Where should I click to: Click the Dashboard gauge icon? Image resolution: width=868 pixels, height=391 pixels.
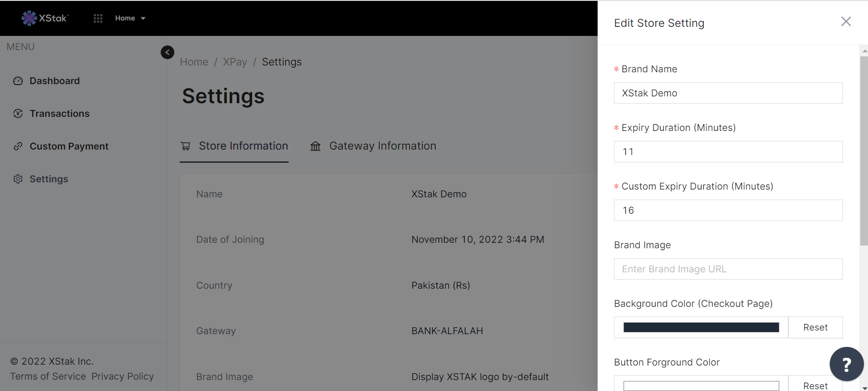18,81
